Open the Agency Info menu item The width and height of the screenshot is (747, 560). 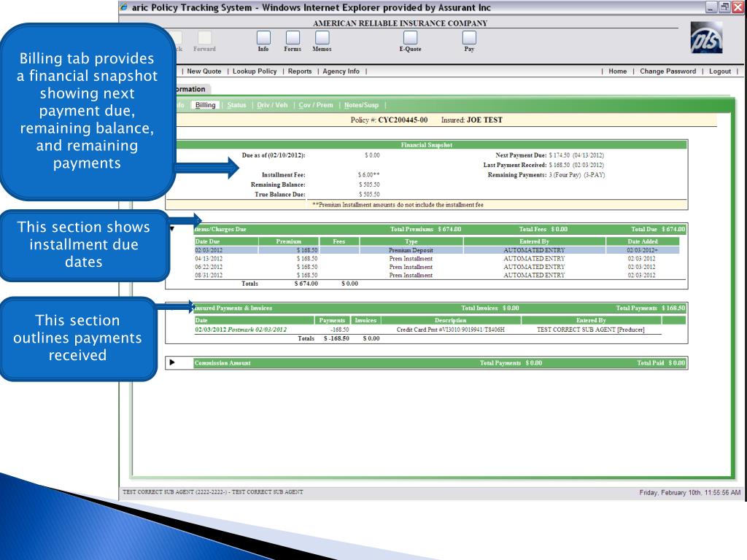pyautogui.click(x=341, y=71)
